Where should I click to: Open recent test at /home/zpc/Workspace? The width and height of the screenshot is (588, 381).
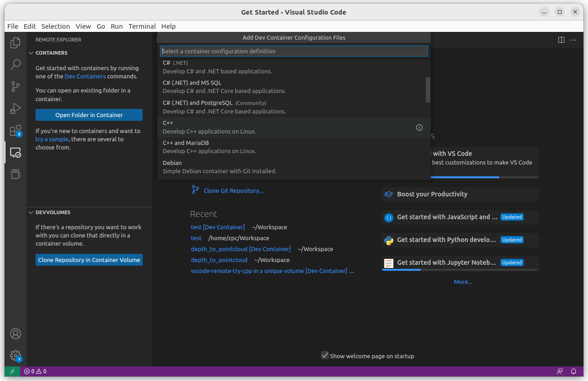click(196, 238)
